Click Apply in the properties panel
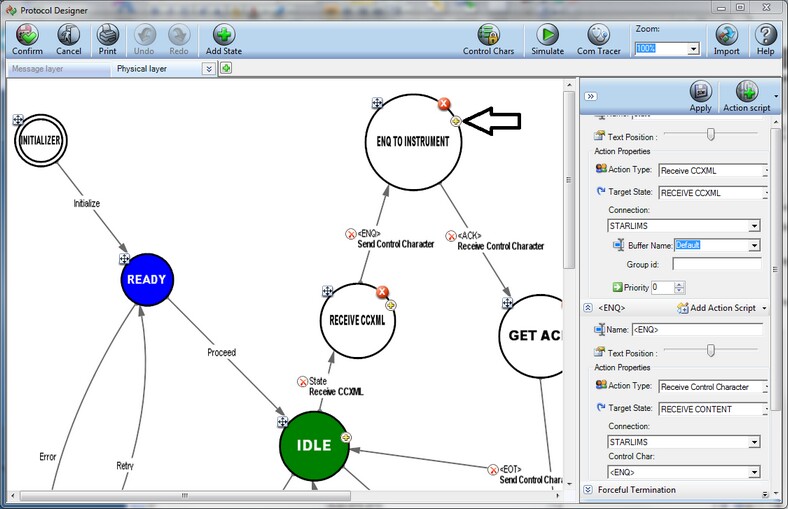The height and width of the screenshot is (509, 788). tap(701, 97)
